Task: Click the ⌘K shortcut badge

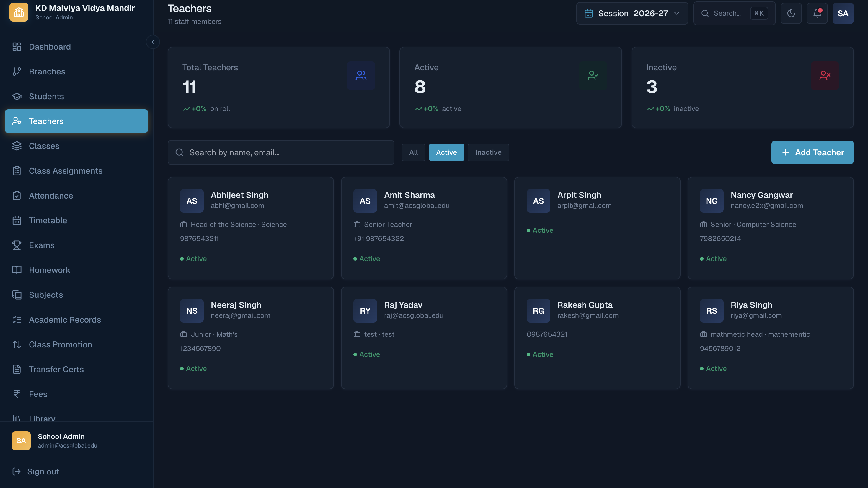Action: [759, 14]
